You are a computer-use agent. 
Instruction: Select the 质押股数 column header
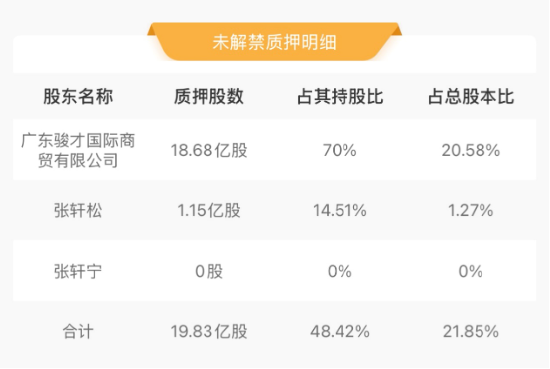pyautogui.click(x=209, y=96)
